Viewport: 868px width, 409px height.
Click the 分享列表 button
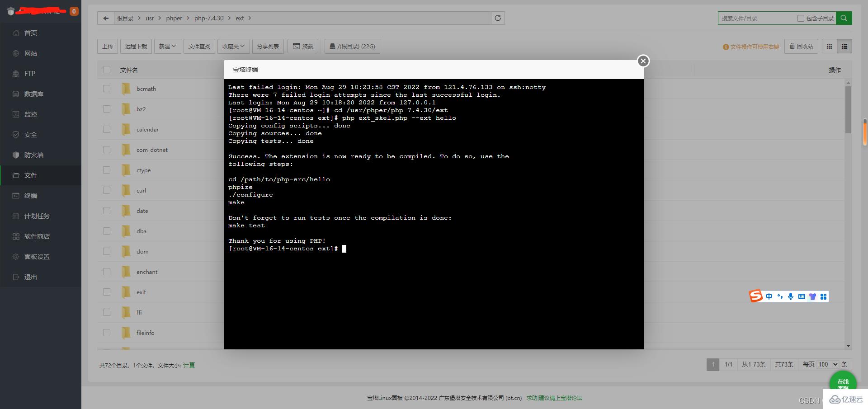pos(268,46)
